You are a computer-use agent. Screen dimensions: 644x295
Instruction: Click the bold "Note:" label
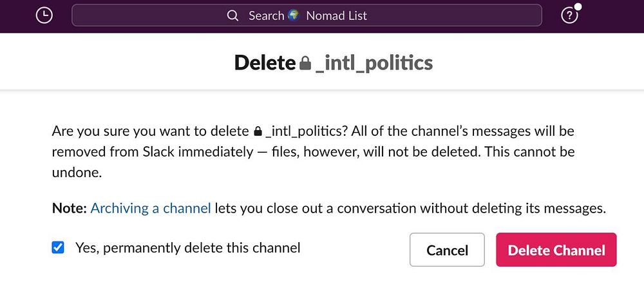click(x=69, y=208)
